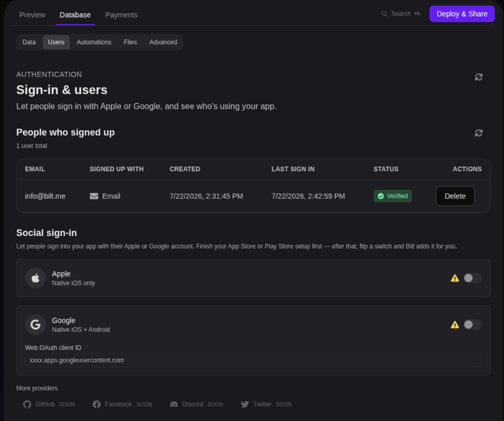This screenshot has width=504, height=421.
Task: Click the GitHub provider icon
Action: click(x=27, y=404)
